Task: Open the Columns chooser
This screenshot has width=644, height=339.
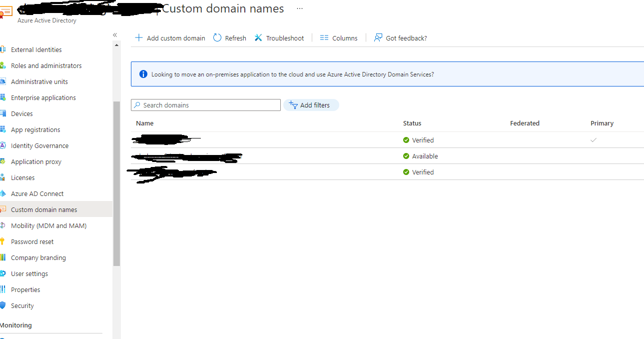Action: [x=339, y=38]
